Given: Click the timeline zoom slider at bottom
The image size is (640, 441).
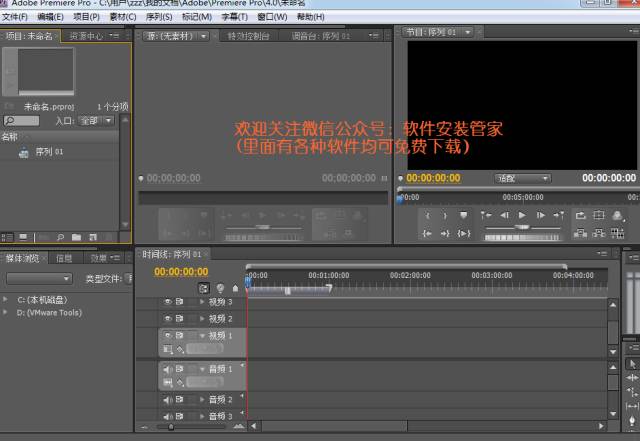Looking at the screenshot, I should (x=170, y=427).
